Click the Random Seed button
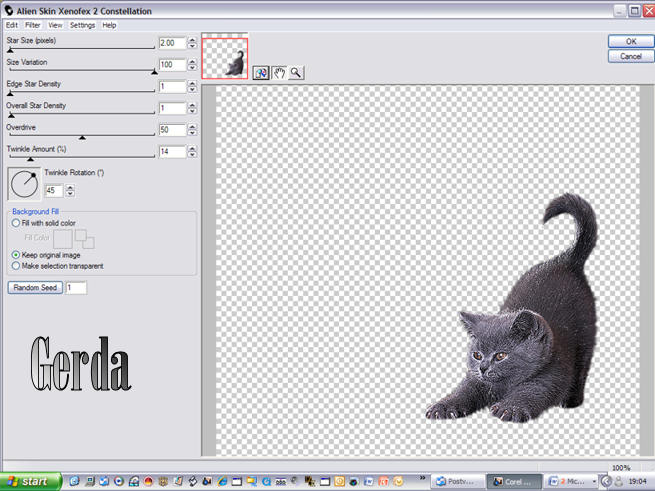This screenshot has width=655, height=491. (35, 287)
